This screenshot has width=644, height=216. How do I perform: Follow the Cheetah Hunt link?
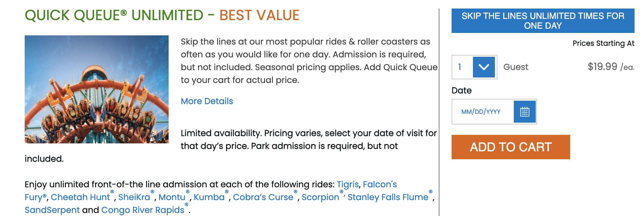click(x=80, y=197)
